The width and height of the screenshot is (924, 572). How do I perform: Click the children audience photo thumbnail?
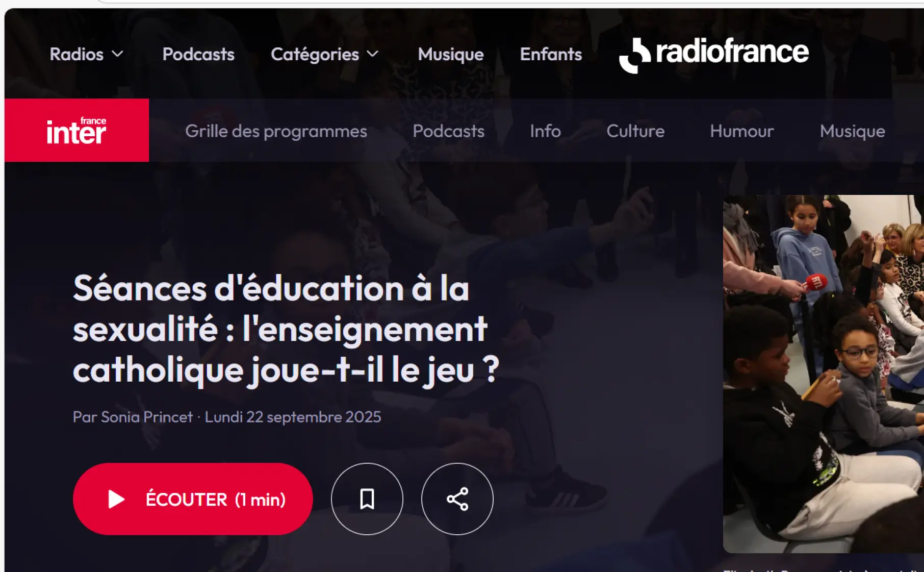(824, 374)
